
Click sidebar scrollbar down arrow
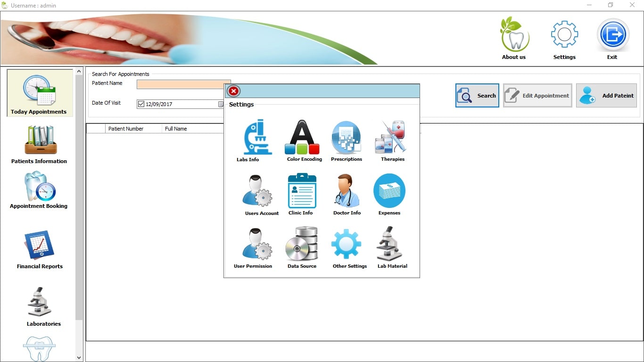point(79,358)
